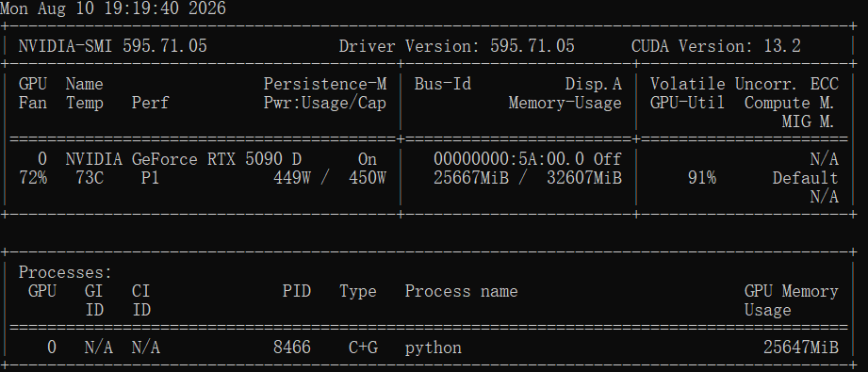The width and height of the screenshot is (868, 372).
Task: Click the 'Memory-Usage' column header
Action: (x=565, y=103)
